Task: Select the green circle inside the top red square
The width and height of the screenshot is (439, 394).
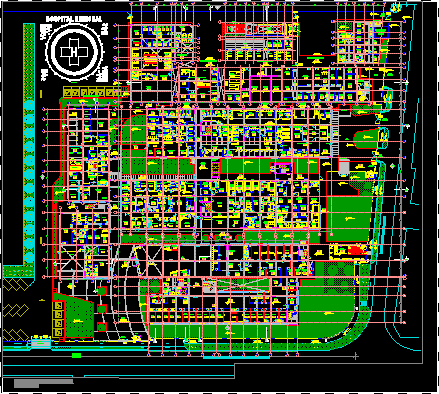Action: pyautogui.click(x=102, y=291)
